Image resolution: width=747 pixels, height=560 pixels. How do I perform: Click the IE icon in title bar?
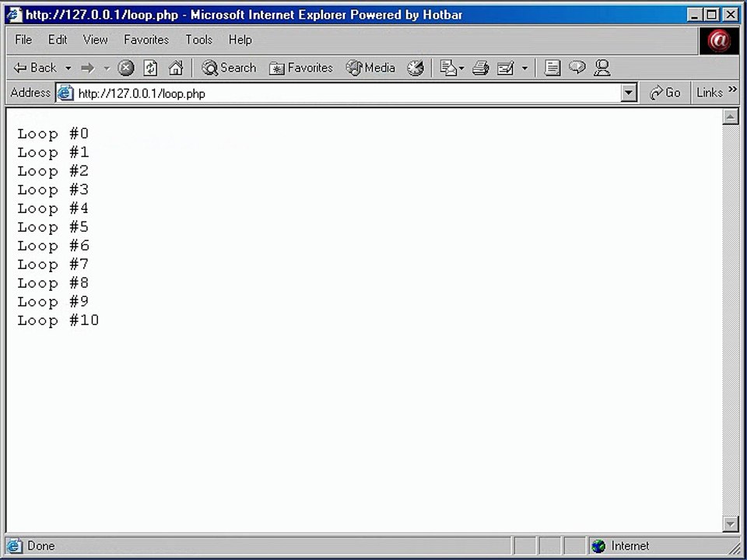coord(14,14)
